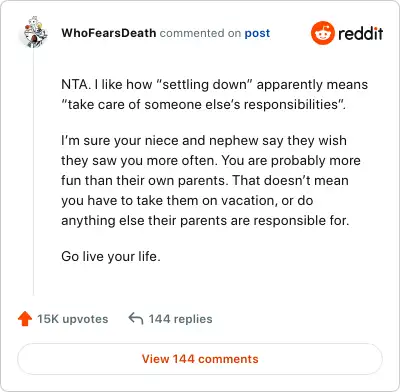The width and height of the screenshot is (400, 392).
Task: Click the "take care of someone else's responsibilities" line
Action: (203, 104)
